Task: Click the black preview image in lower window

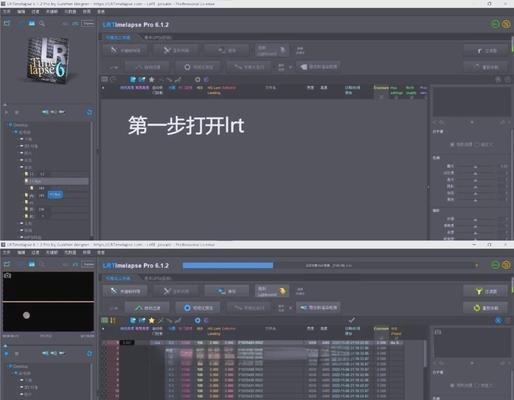Action: click(x=48, y=301)
